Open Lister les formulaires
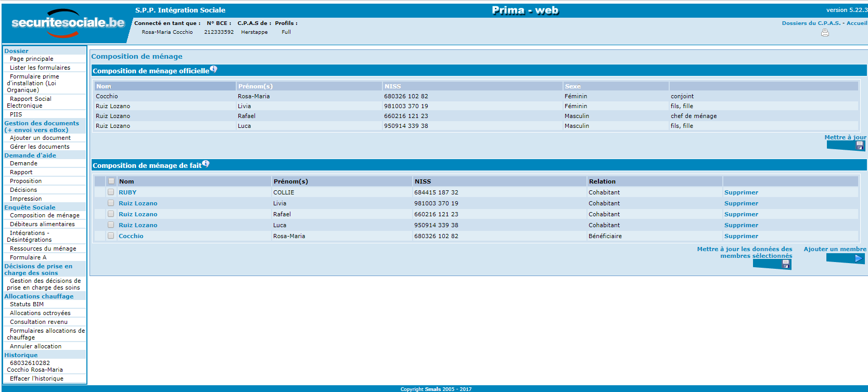Image resolution: width=868 pixels, height=392 pixels. [40, 68]
